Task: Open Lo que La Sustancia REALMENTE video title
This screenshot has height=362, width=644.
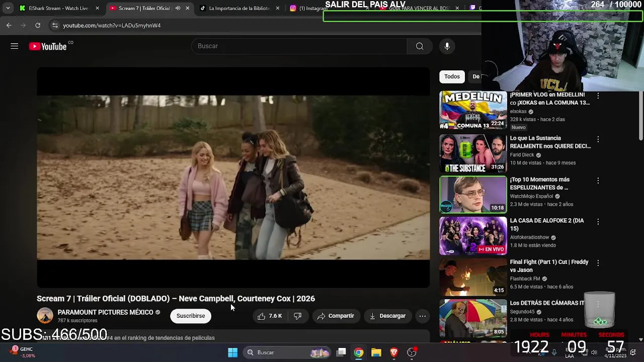Action: [550, 142]
